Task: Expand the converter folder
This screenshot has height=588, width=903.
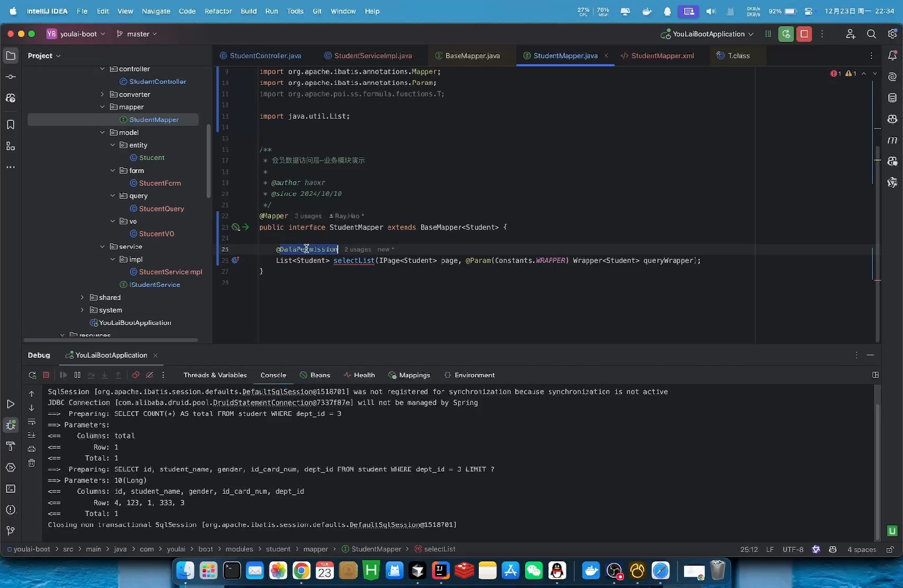Action: pos(102,94)
